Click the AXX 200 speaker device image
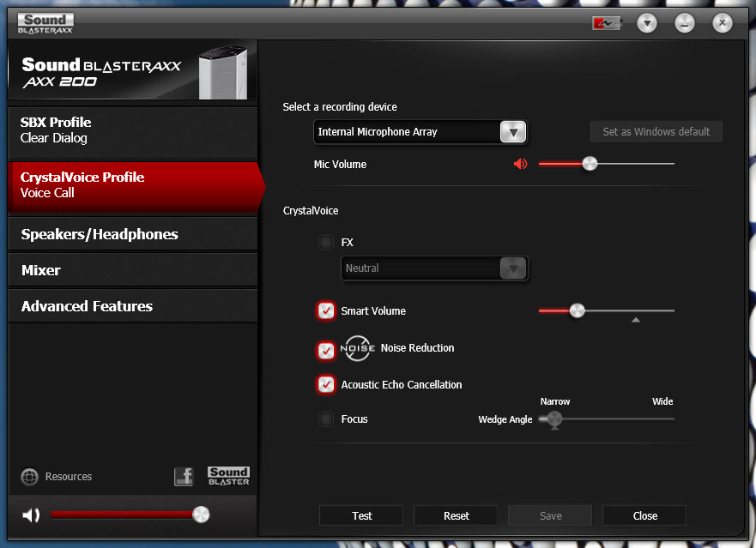This screenshot has width=756, height=548. [223, 72]
